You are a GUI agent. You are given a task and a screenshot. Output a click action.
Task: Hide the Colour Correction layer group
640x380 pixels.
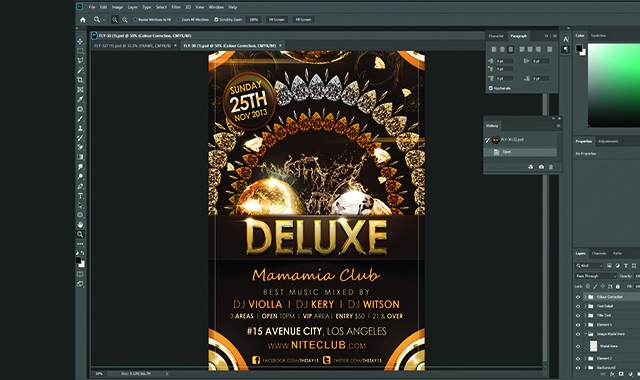coord(578,297)
